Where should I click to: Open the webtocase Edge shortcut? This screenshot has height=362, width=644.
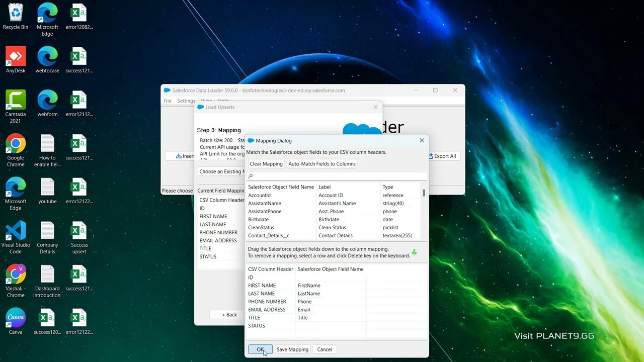pyautogui.click(x=47, y=60)
